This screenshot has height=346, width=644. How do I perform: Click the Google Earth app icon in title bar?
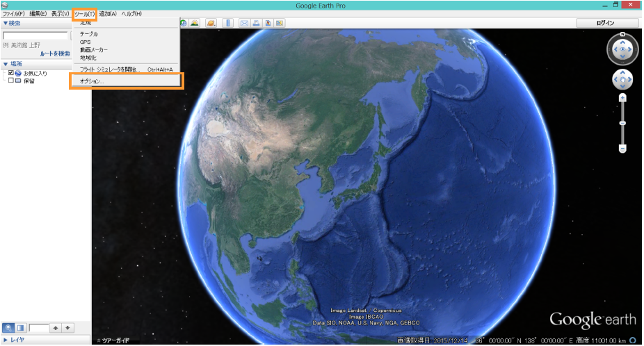pos(5,6)
